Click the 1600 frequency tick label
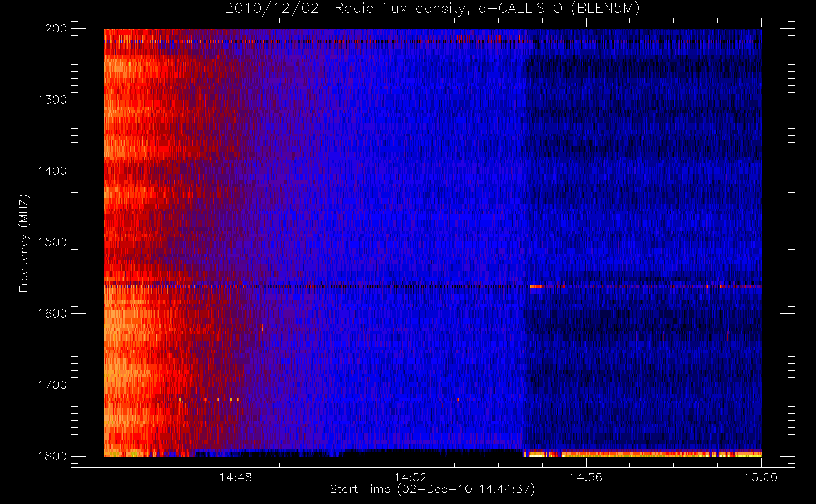 (x=52, y=313)
